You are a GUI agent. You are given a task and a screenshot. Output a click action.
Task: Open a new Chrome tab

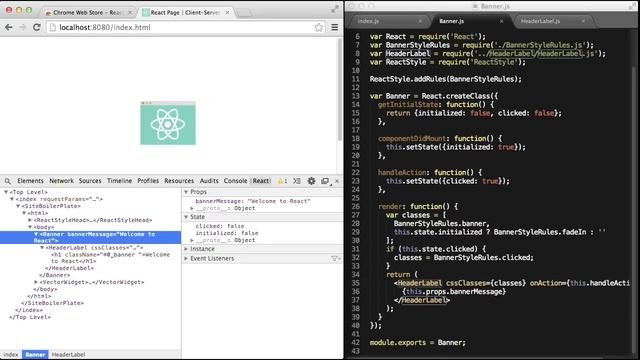tap(244, 13)
